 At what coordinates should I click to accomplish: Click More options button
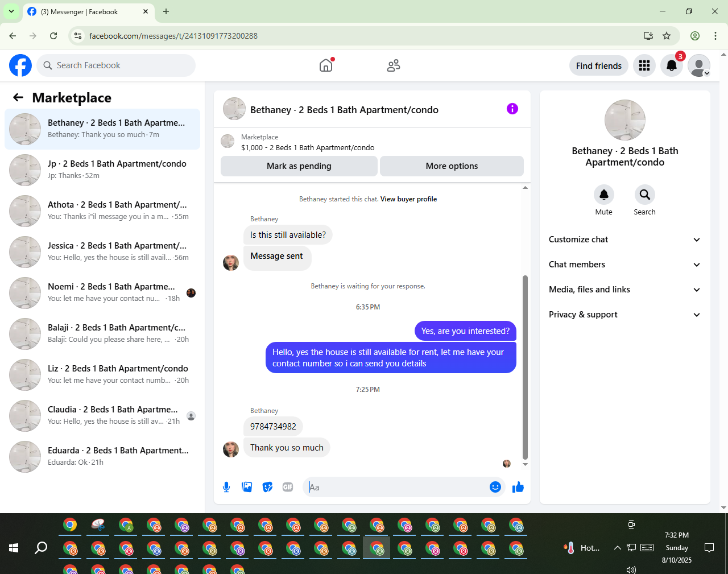pos(452,166)
